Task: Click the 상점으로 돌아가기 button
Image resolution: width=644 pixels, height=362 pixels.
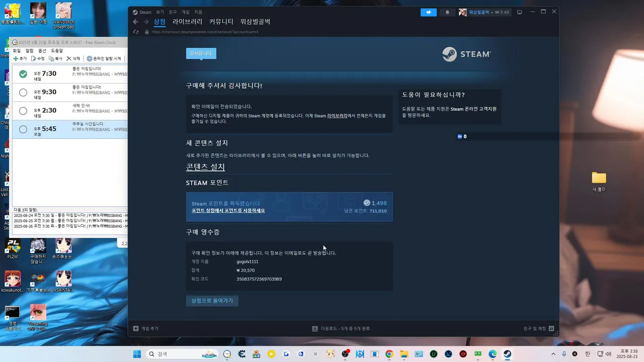Action: [x=212, y=301]
